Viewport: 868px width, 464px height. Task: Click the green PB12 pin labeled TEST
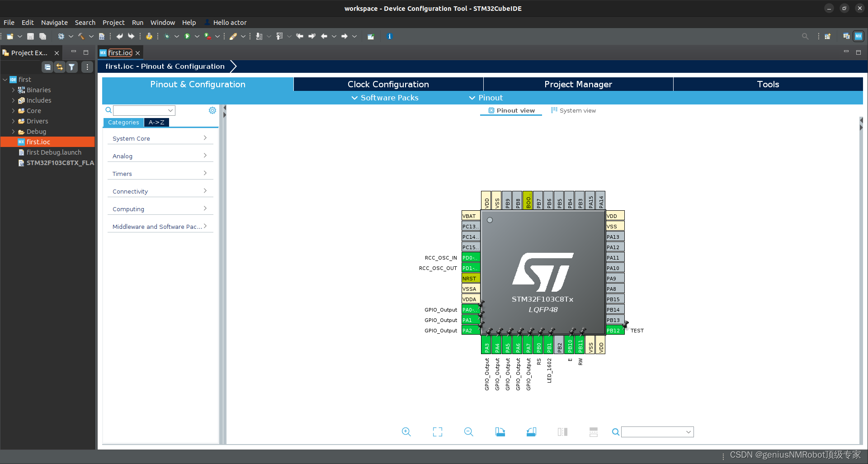click(614, 330)
